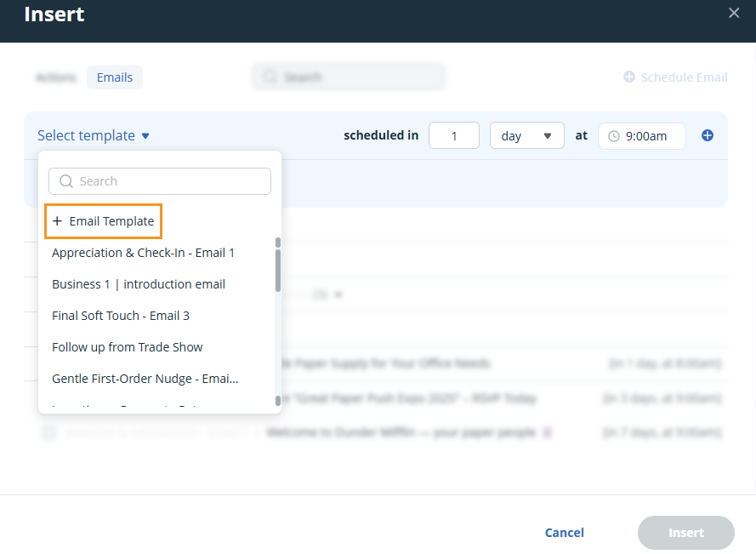Open the day interval dropdown
Screen dimensions: 756x554
pos(526,134)
